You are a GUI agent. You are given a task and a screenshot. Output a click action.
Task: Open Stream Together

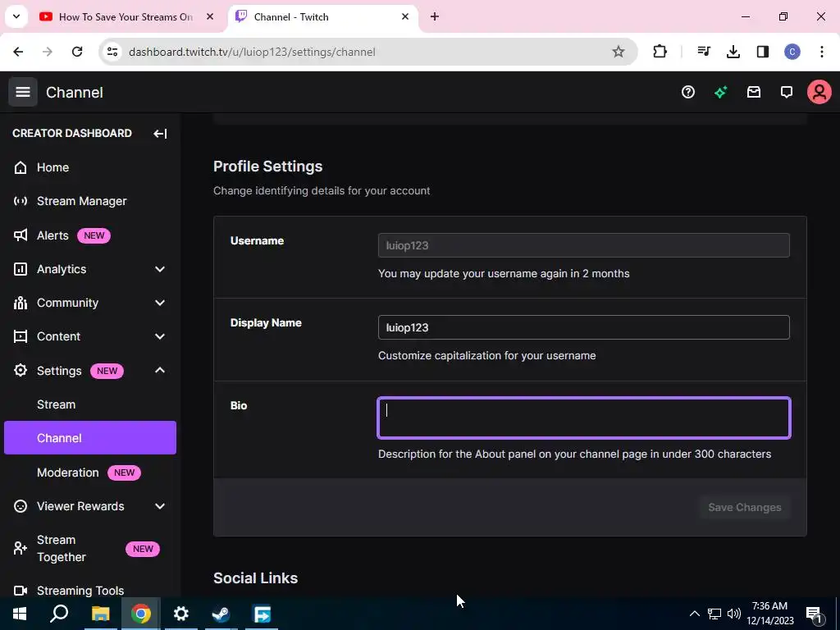89,549
